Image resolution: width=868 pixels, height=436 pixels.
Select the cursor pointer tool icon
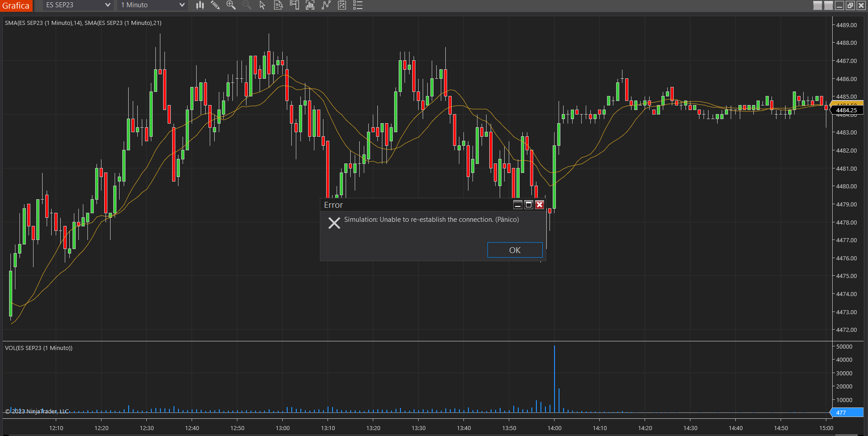tap(262, 5)
